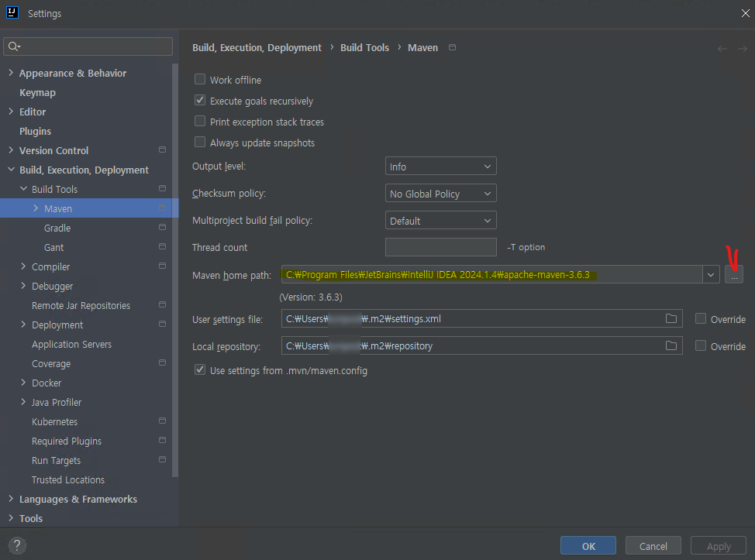
Task: Select Keymap in settings tree
Action: (x=37, y=92)
